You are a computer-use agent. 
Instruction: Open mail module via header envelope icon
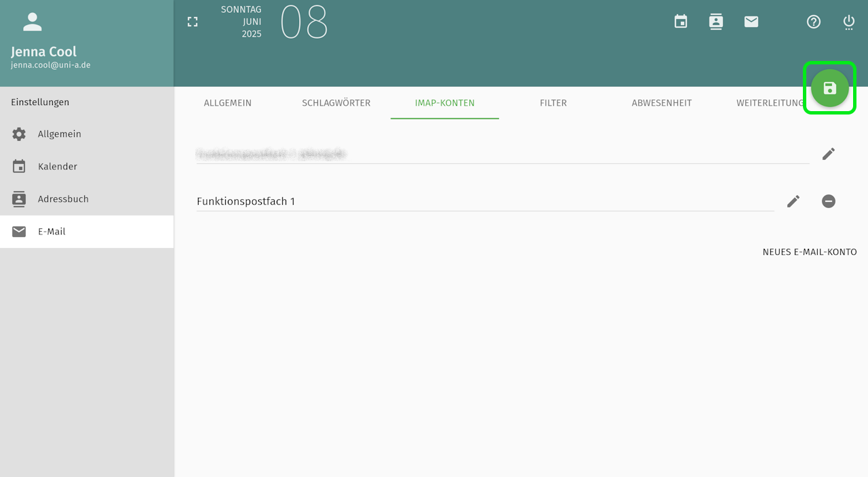point(751,22)
